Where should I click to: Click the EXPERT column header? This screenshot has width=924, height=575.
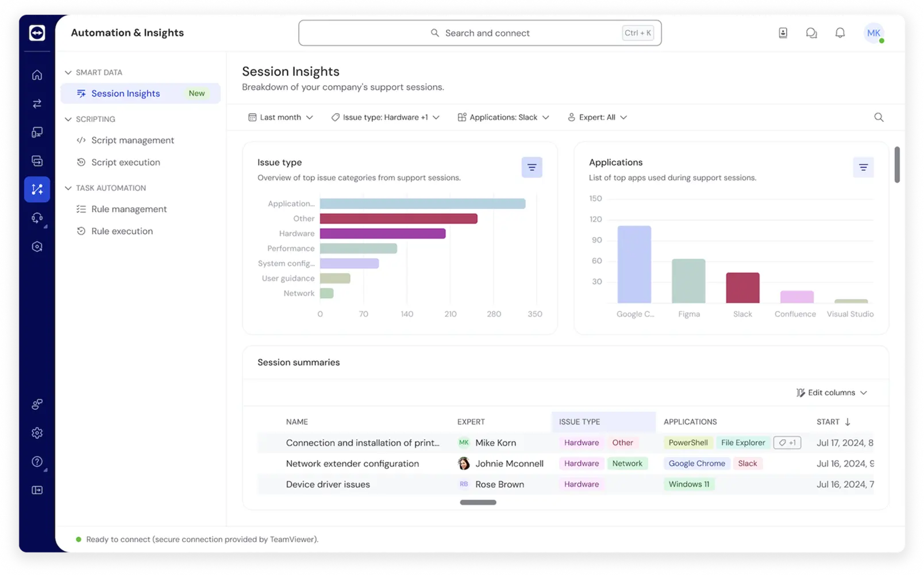pyautogui.click(x=471, y=422)
